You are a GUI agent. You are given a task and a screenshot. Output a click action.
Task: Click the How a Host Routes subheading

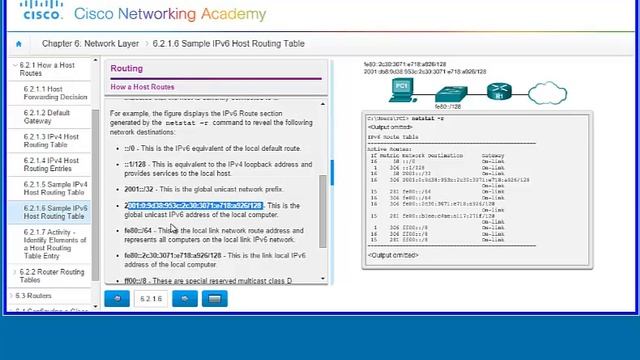click(x=142, y=87)
